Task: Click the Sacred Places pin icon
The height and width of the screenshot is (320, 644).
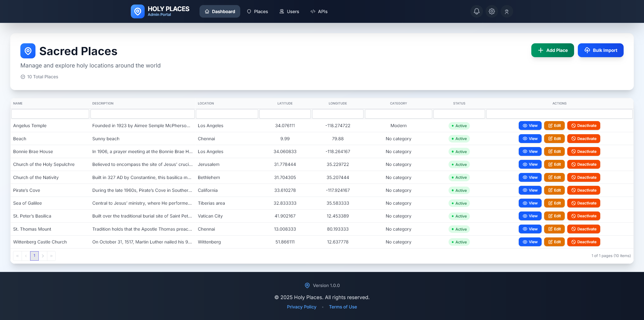Action: [28, 51]
